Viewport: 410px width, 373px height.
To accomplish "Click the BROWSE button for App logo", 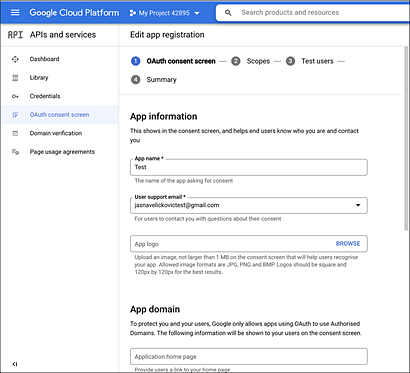I will 348,244.
